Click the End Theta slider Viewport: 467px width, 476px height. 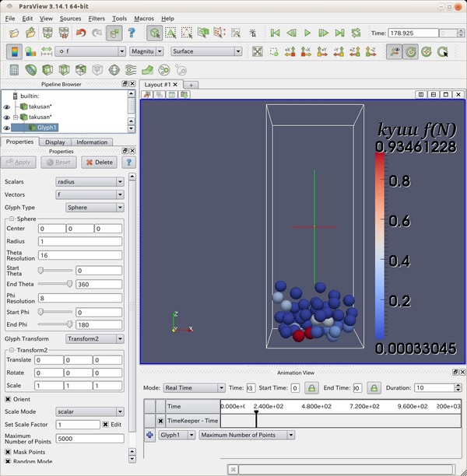[x=55, y=284]
